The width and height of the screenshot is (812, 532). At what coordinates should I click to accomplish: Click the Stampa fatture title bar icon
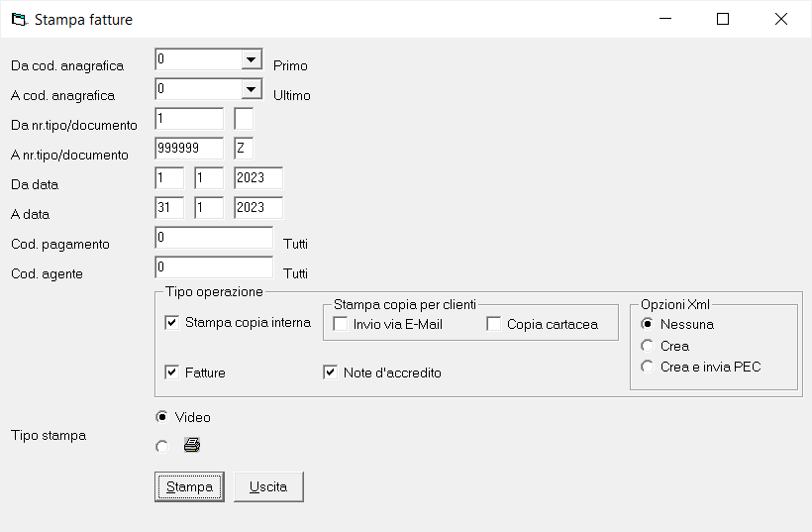[x=19, y=20]
